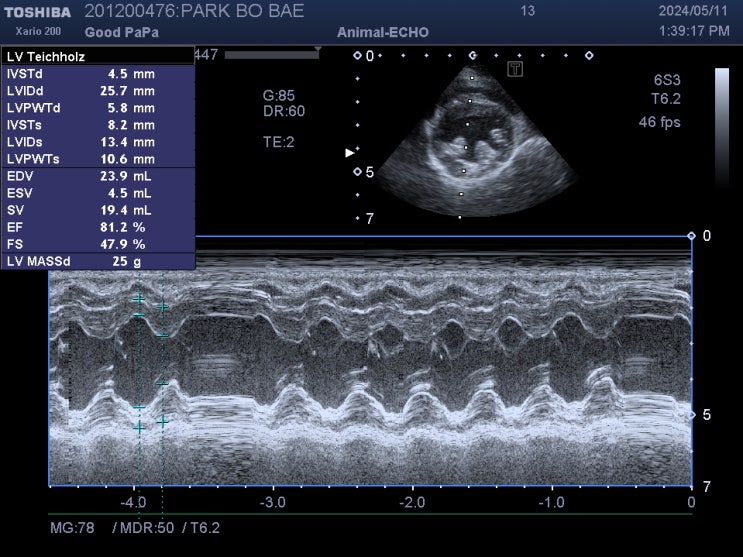This screenshot has height=557, width=743.
Task: Click the DR:60 dynamic range value
Action: pyautogui.click(x=284, y=111)
